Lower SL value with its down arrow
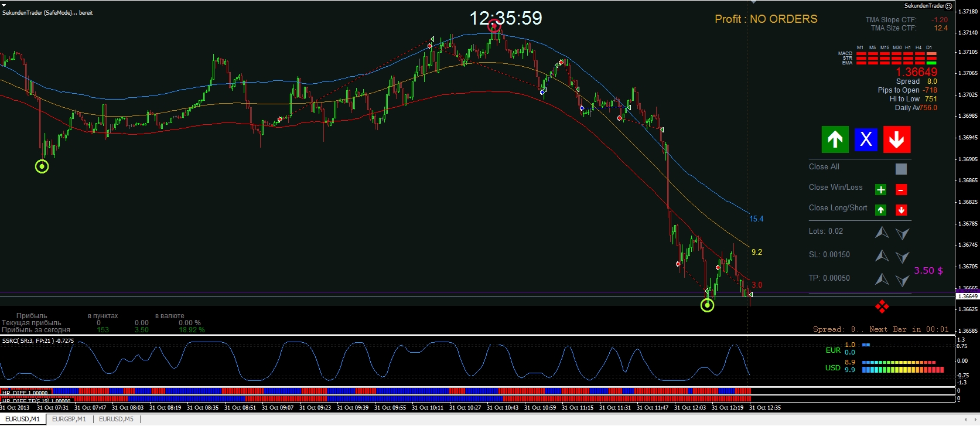Viewport: 980px width, 426px height. pyautogui.click(x=902, y=257)
